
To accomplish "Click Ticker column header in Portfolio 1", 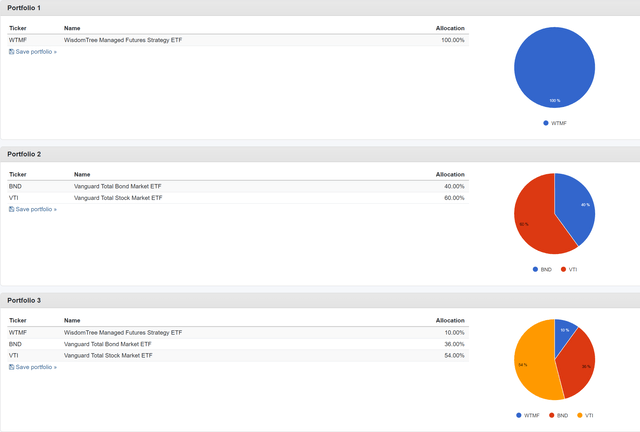I will [x=18, y=28].
